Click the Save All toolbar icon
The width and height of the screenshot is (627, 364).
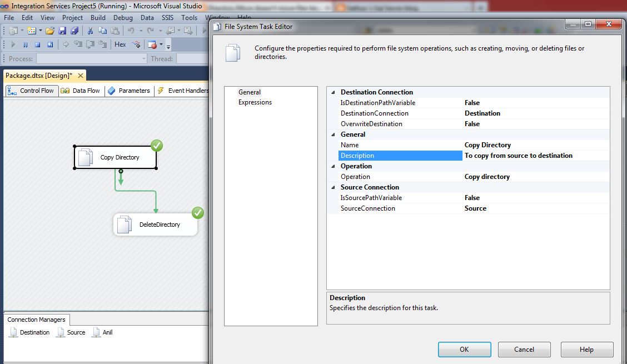point(74,31)
